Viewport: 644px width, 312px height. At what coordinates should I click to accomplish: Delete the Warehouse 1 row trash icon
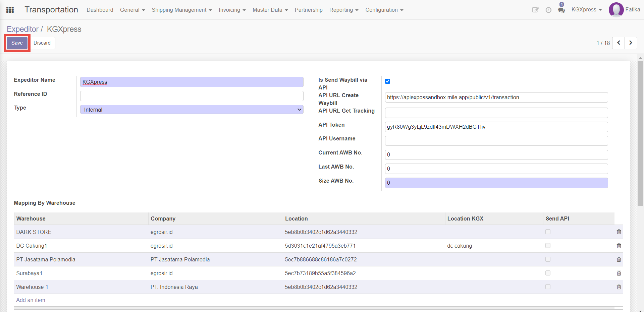(619, 287)
